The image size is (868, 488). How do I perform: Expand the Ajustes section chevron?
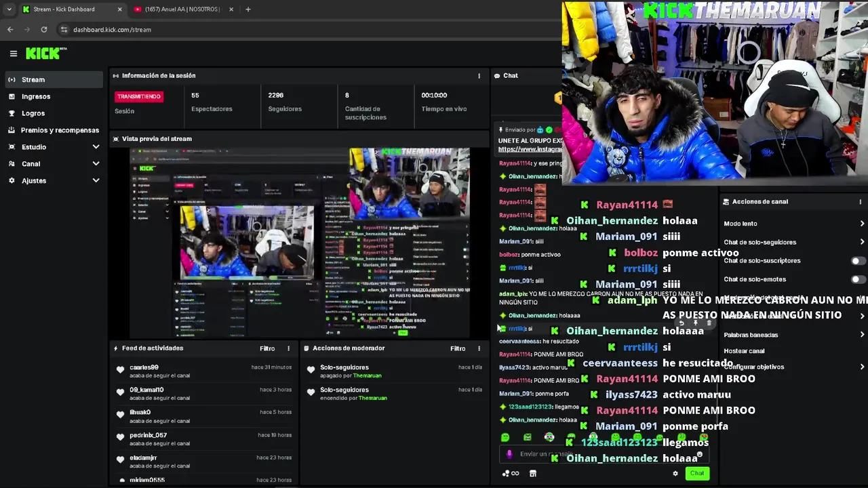point(96,181)
